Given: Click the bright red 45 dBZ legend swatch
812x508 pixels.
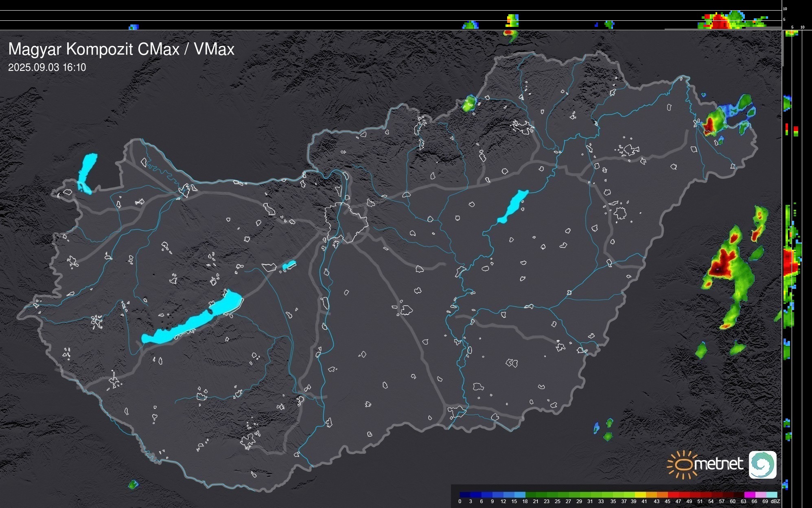Looking at the screenshot, I should (x=673, y=495).
